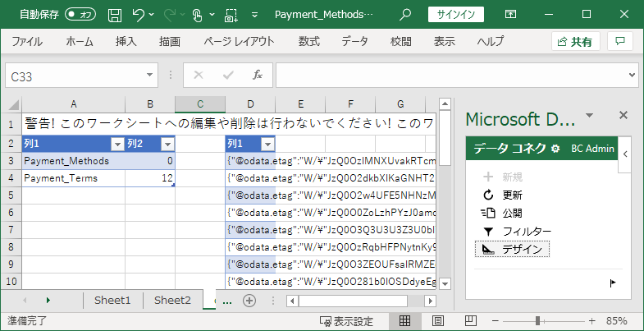Click the Save disk icon
The height and width of the screenshot is (331, 644).
[x=115, y=16]
